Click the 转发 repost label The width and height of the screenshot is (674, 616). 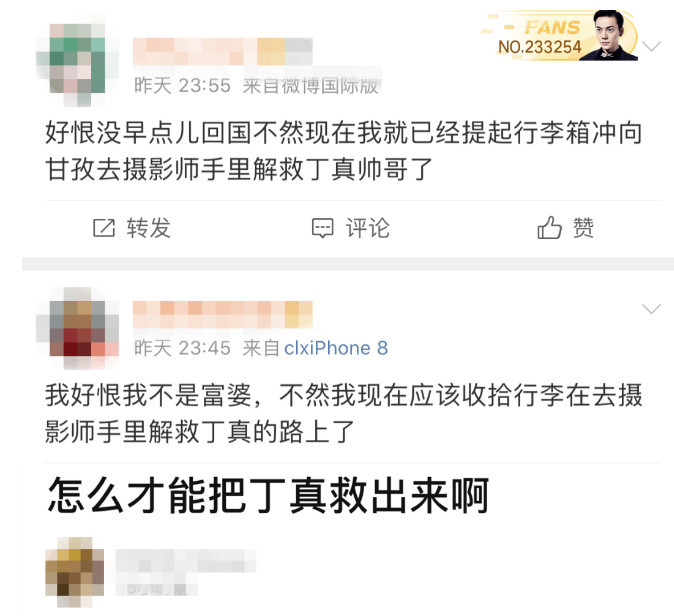(x=149, y=228)
